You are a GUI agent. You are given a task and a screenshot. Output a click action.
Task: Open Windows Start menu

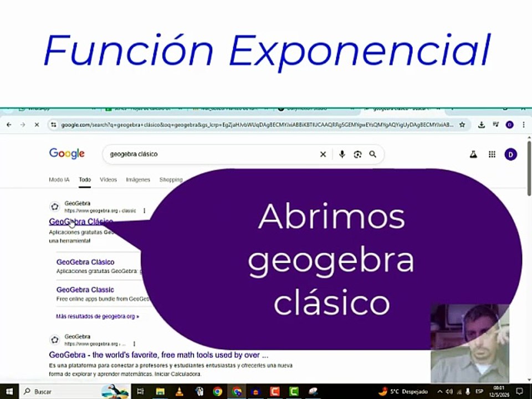(9, 392)
